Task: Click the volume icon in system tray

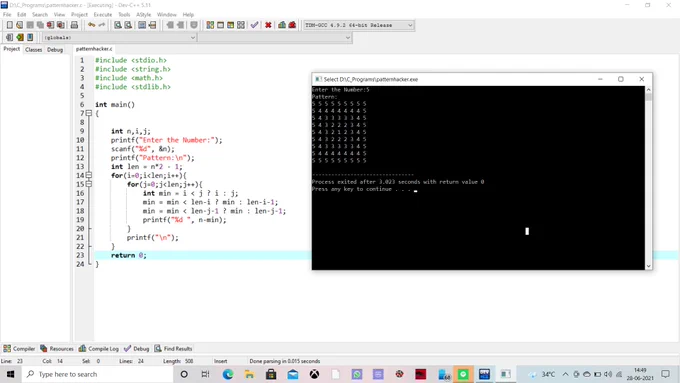Action: click(x=608, y=374)
